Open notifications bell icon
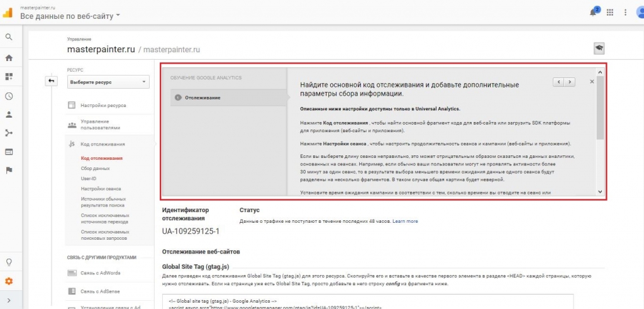Image resolution: width=644 pixels, height=309 pixels. point(594,12)
